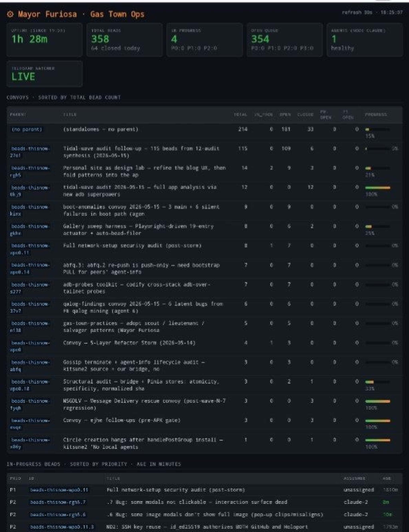Sort convoys by the PARENT column header
Image resolution: width=409 pixels, height=532 pixels.
(18, 114)
